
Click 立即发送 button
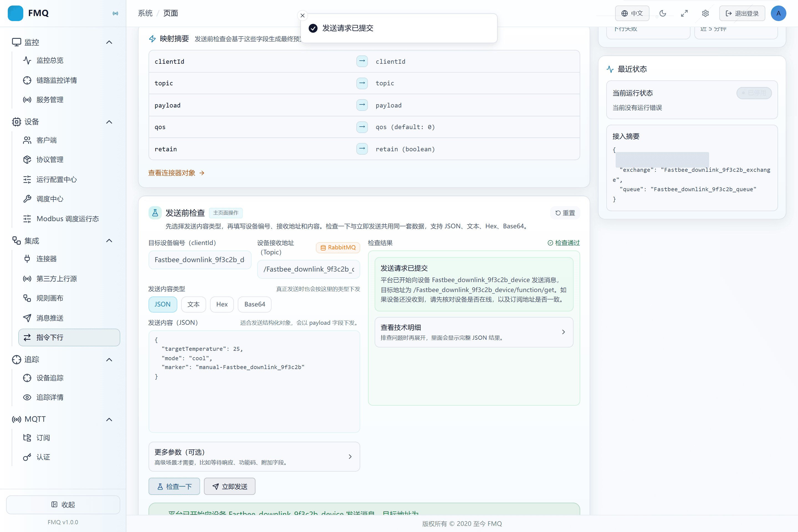click(230, 487)
